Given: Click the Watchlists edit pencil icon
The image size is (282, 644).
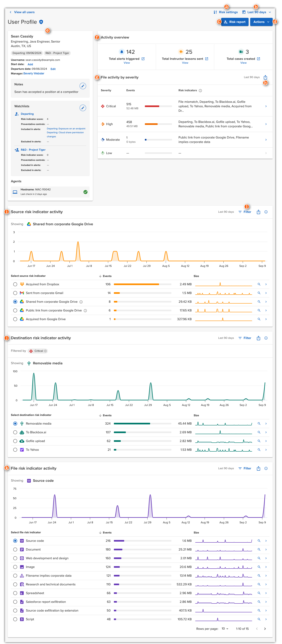Looking at the screenshot, I should tap(83, 108).
